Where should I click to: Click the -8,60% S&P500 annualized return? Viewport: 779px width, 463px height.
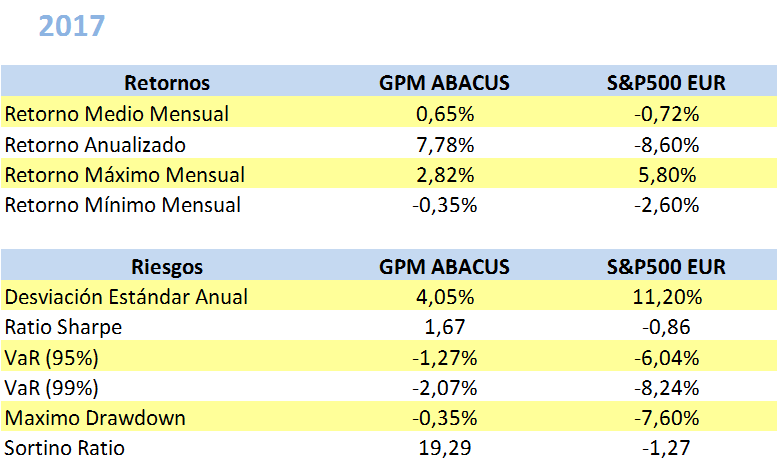(x=666, y=144)
